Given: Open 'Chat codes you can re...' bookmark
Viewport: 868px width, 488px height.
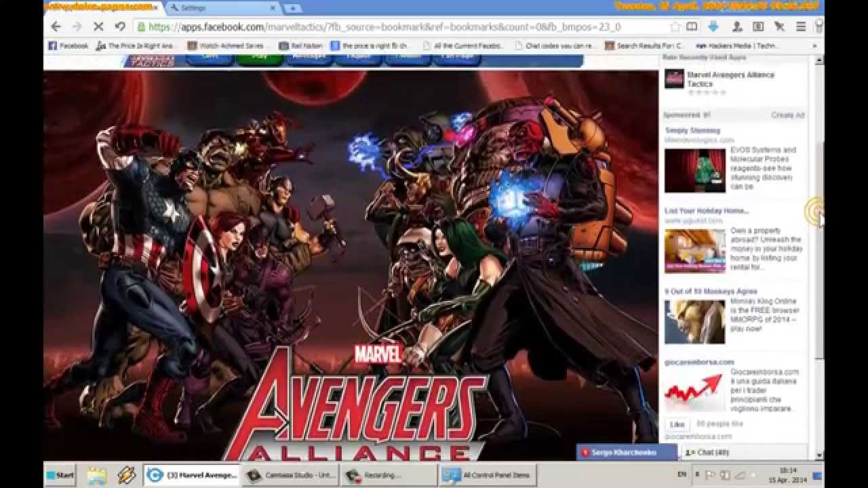Looking at the screenshot, I should pyautogui.click(x=555, y=45).
